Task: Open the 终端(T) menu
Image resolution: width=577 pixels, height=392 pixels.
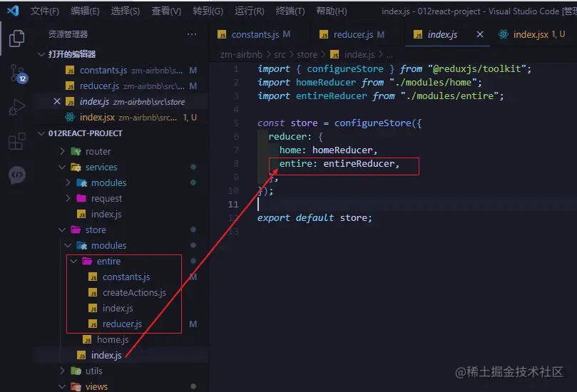Action: [x=290, y=11]
